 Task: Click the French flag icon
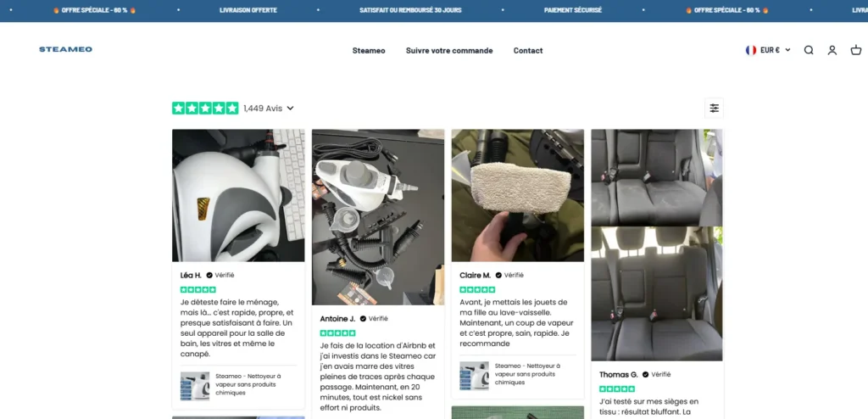(751, 50)
